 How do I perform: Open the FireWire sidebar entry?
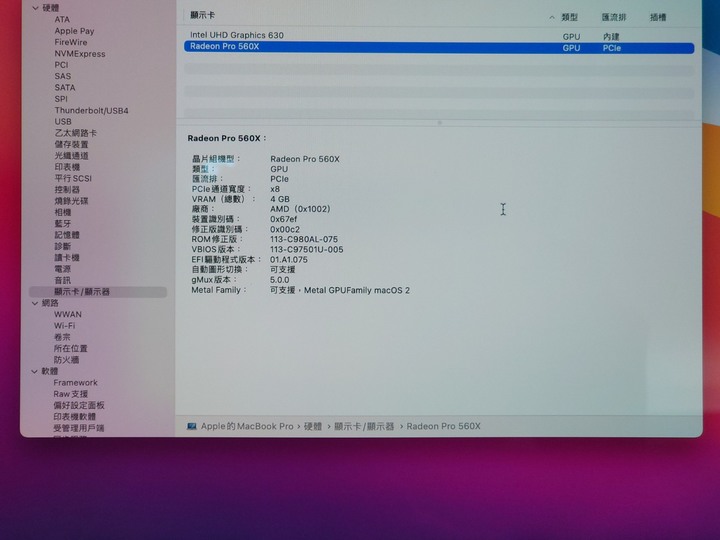pos(70,42)
